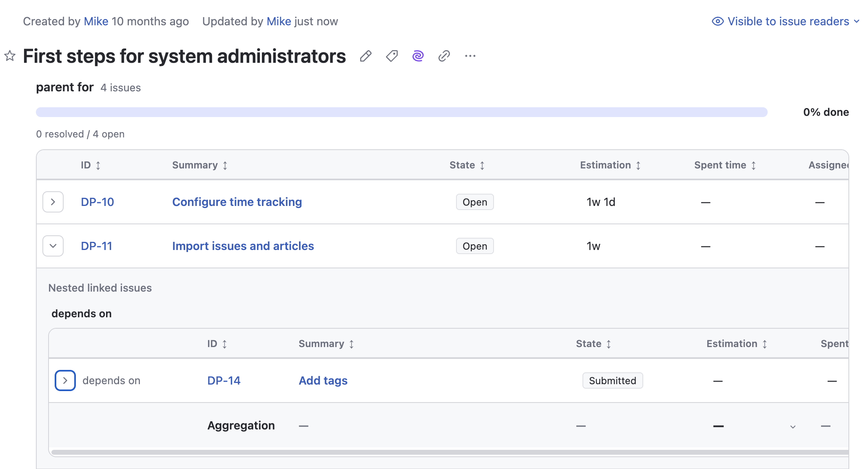This screenshot has width=868, height=469.
Task: Open the more actions ellipsis menu
Action: pyautogui.click(x=470, y=56)
